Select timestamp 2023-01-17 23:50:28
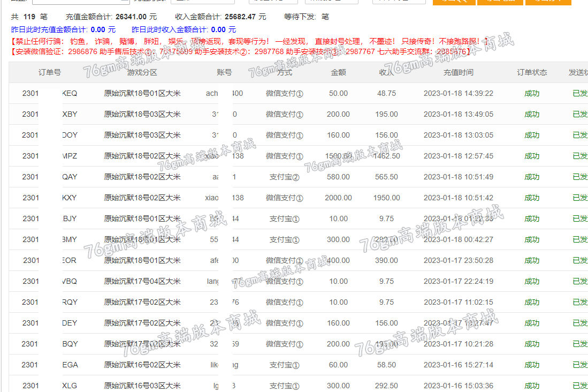This screenshot has width=588, height=392. pos(458,261)
